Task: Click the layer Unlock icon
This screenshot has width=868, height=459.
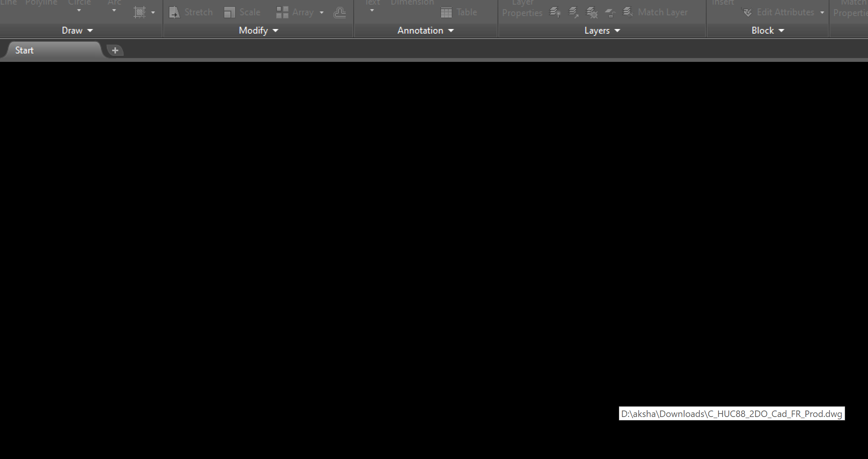Action: (610, 12)
